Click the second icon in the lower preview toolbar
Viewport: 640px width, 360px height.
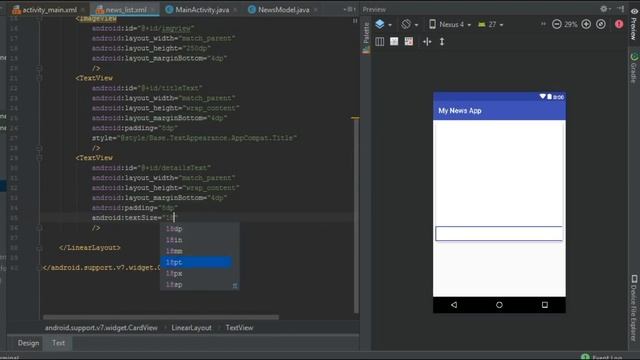(394, 41)
